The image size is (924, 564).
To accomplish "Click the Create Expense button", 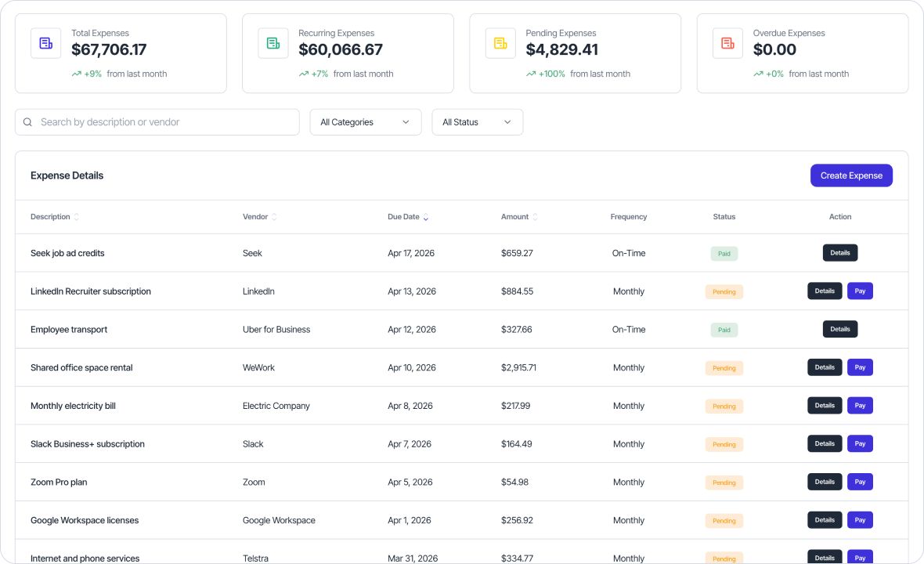I will [851, 175].
